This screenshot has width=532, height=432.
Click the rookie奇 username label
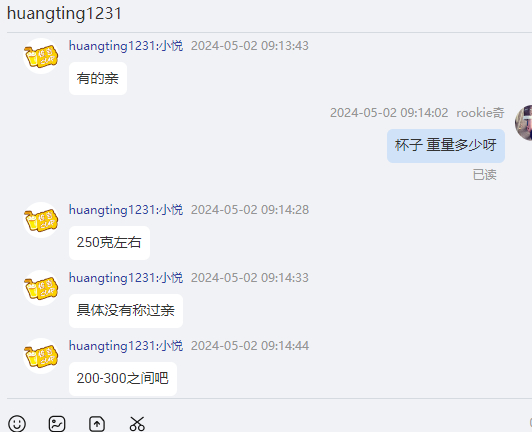click(x=480, y=113)
